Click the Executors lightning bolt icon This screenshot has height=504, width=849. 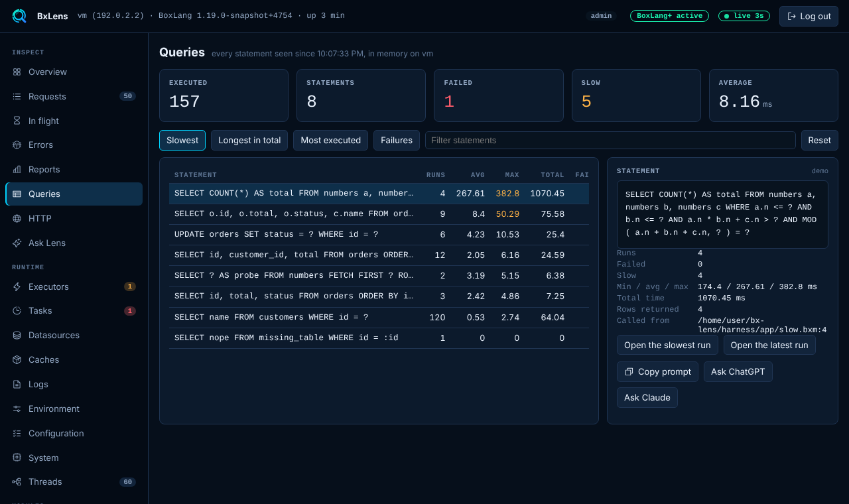(17, 286)
